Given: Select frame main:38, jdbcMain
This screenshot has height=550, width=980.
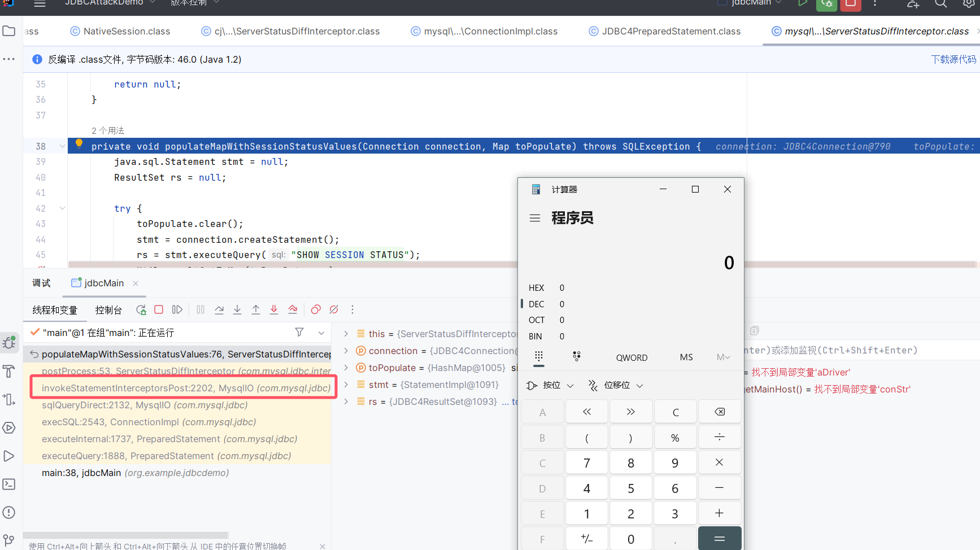Looking at the screenshot, I should coord(177,473).
